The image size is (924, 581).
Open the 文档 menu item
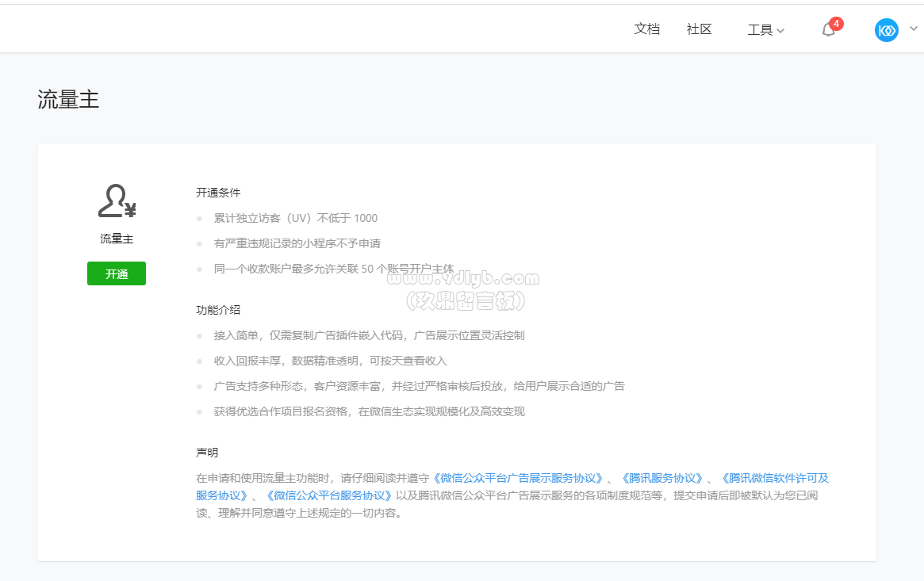pyautogui.click(x=646, y=29)
